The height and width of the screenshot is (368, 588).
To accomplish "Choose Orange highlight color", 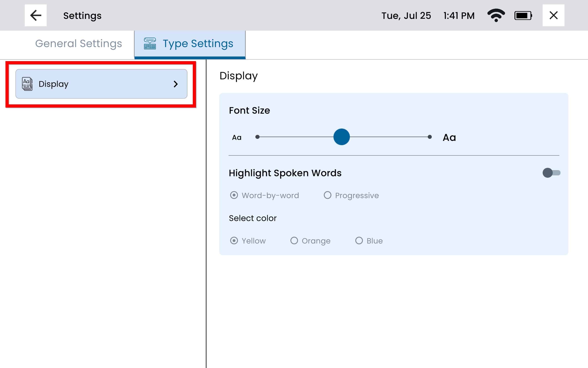I will 294,241.
